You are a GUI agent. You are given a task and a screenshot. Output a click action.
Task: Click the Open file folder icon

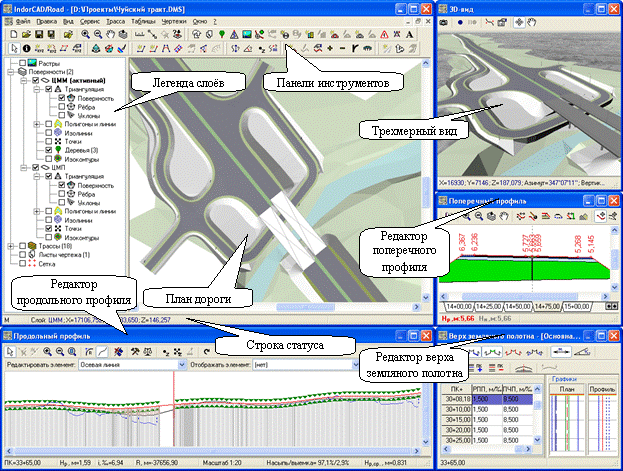pyautogui.click(x=25, y=33)
